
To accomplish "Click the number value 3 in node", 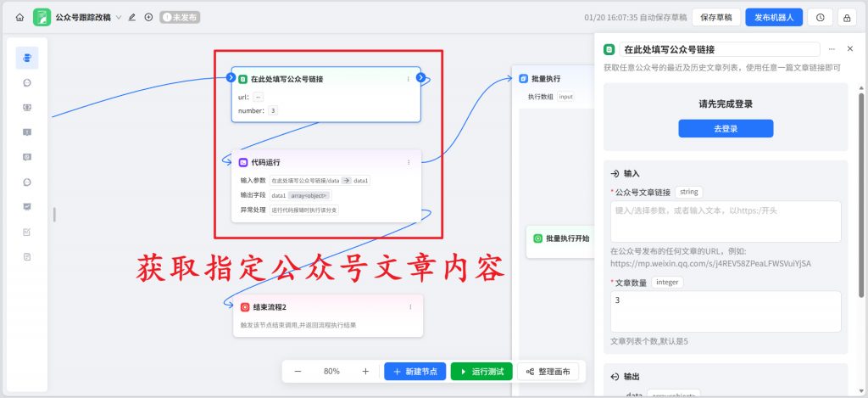I will (273, 111).
